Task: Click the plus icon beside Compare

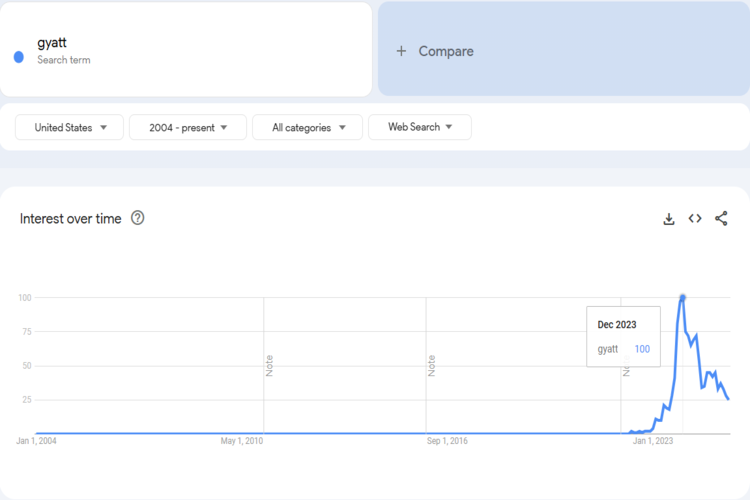Action: point(401,51)
